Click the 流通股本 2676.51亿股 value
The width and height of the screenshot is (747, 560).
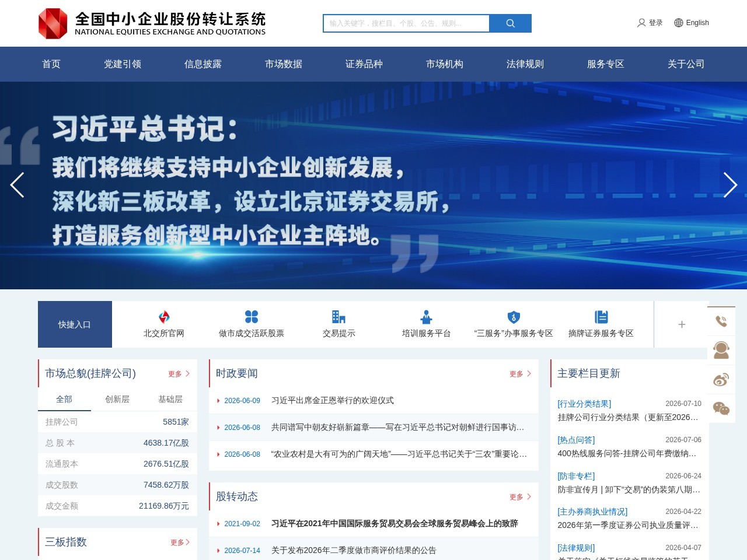[x=166, y=464]
